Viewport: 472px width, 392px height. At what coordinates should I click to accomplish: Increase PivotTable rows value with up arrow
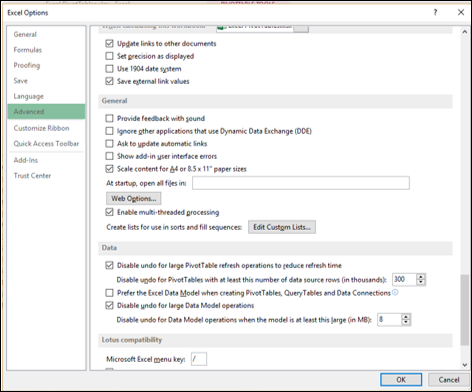(421, 277)
